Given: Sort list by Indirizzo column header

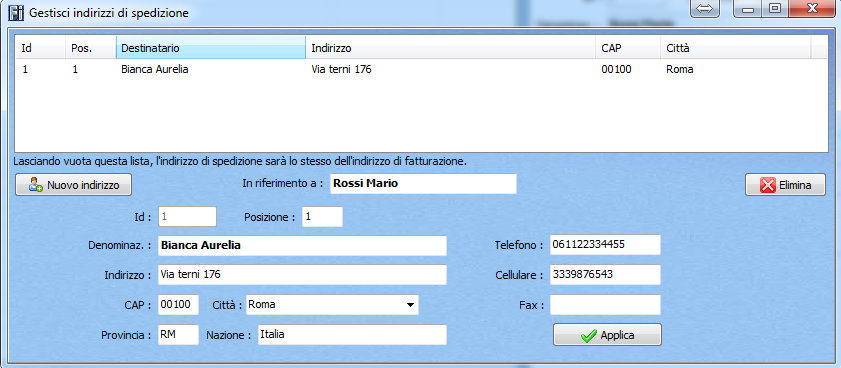Looking at the screenshot, I should (451, 48).
